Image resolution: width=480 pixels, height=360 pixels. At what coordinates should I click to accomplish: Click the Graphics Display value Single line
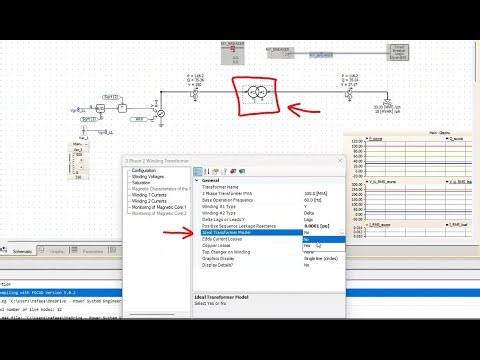321,259
